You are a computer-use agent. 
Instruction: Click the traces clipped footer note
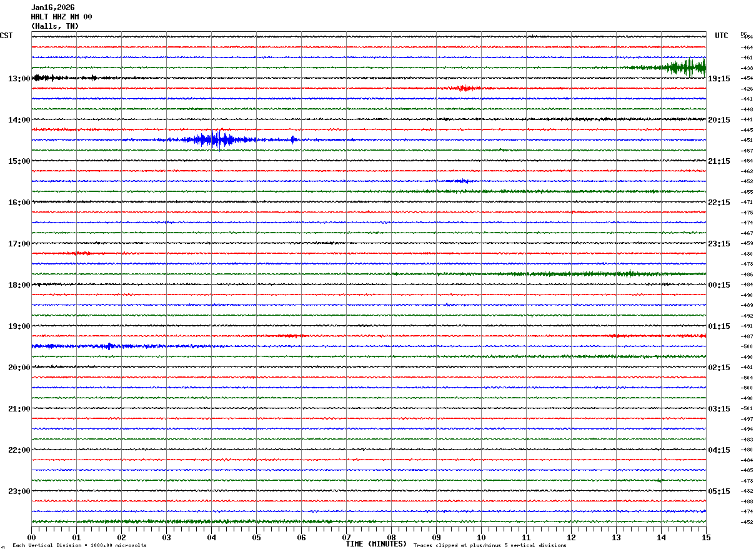(490, 546)
